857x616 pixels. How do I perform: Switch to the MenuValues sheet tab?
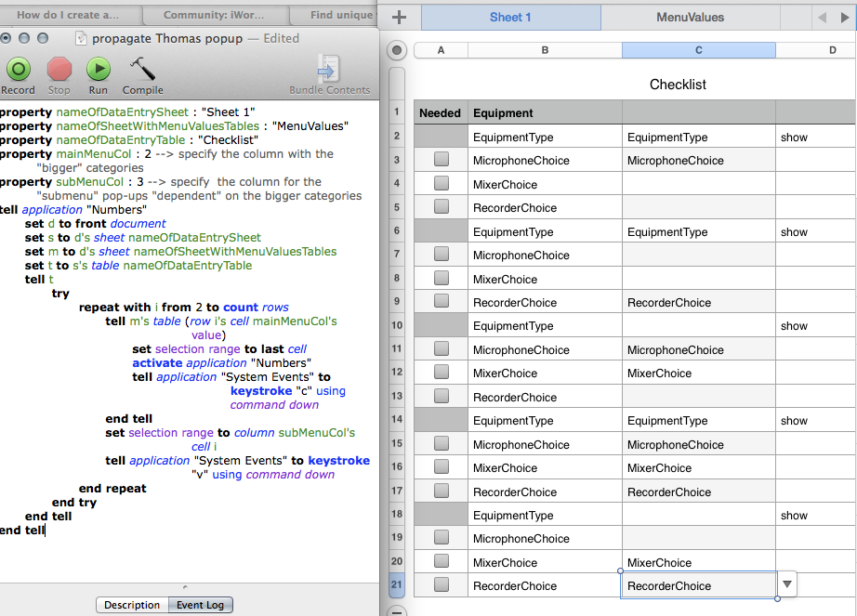tap(690, 17)
